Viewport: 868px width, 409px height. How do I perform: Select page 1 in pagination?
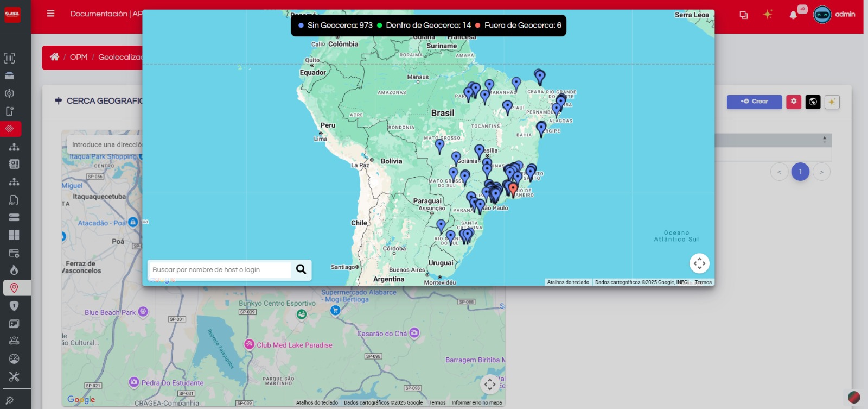[x=800, y=172]
